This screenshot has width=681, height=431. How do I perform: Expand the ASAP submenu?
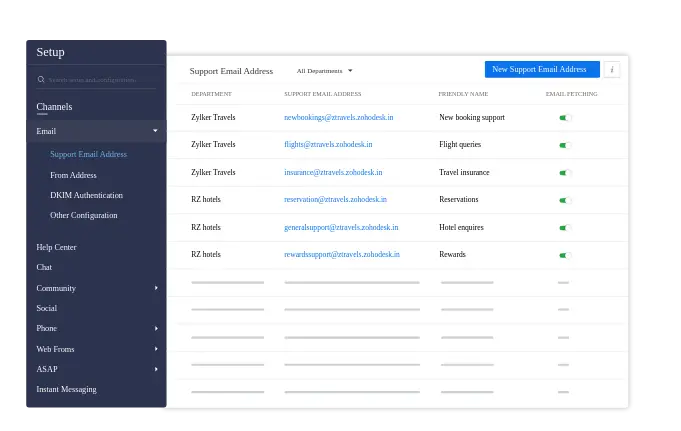pyautogui.click(x=156, y=369)
